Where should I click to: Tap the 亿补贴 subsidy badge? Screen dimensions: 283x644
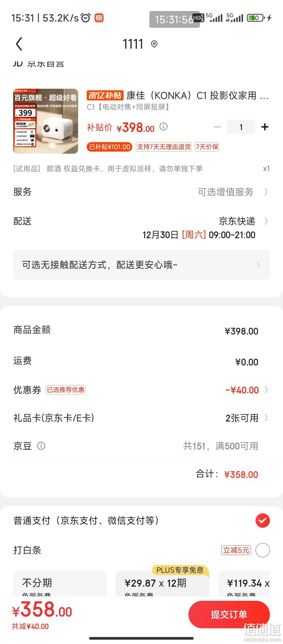point(105,96)
